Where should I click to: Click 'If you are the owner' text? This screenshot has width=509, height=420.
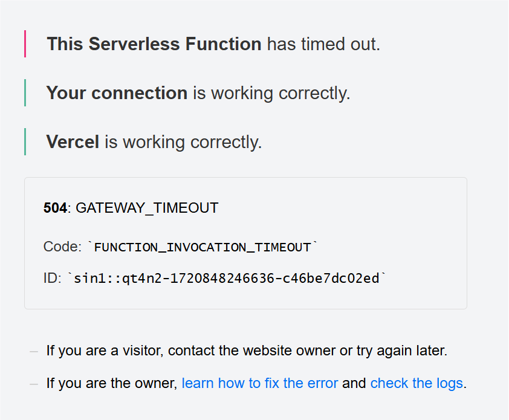coord(112,383)
